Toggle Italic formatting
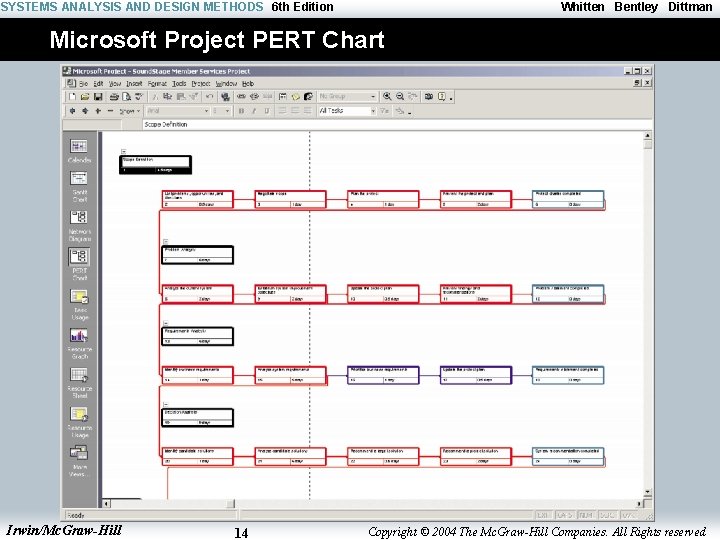The image size is (720, 540). pyautogui.click(x=254, y=111)
